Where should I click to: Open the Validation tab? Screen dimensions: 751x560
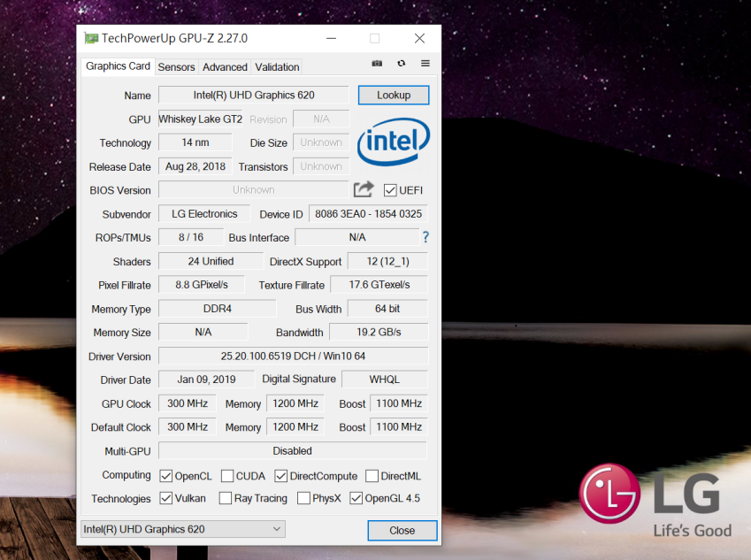coord(277,67)
